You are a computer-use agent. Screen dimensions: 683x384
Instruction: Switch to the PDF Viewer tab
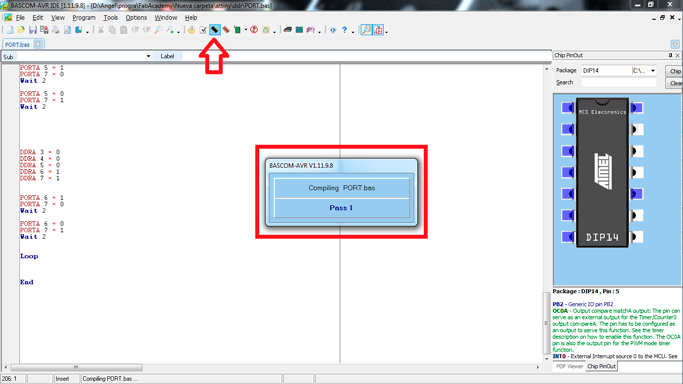coord(569,367)
